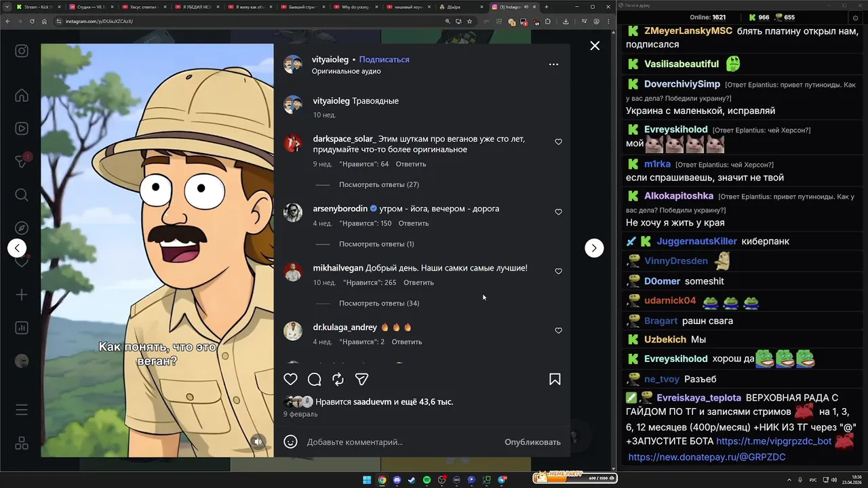This screenshot has height=488, width=868.
Task: Open Reels in Instagram sidebar
Action: (x=22, y=128)
